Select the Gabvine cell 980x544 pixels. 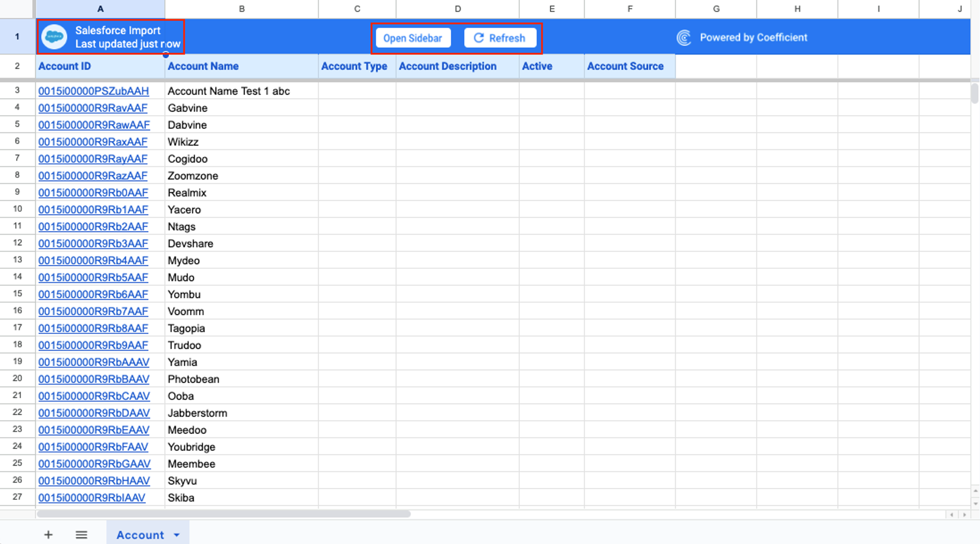click(242, 108)
